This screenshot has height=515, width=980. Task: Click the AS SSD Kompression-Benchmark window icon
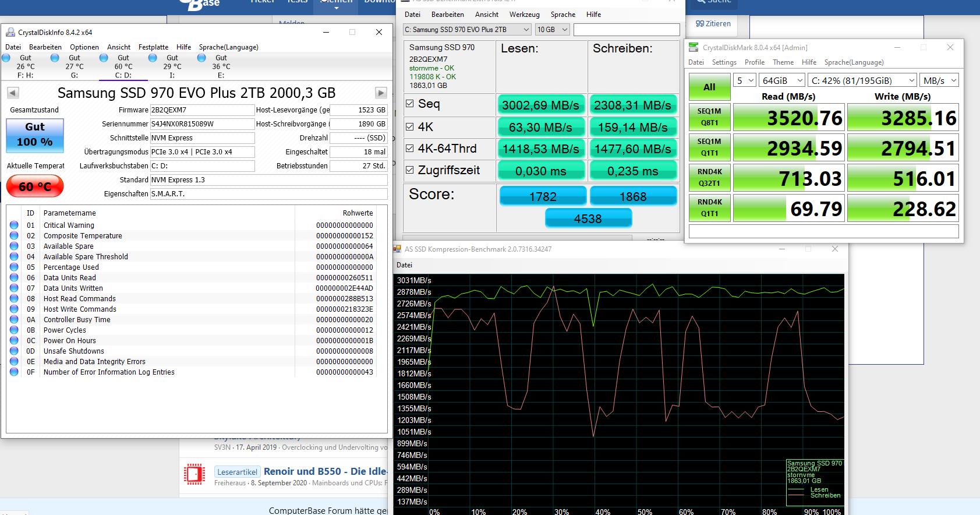coord(397,249)
